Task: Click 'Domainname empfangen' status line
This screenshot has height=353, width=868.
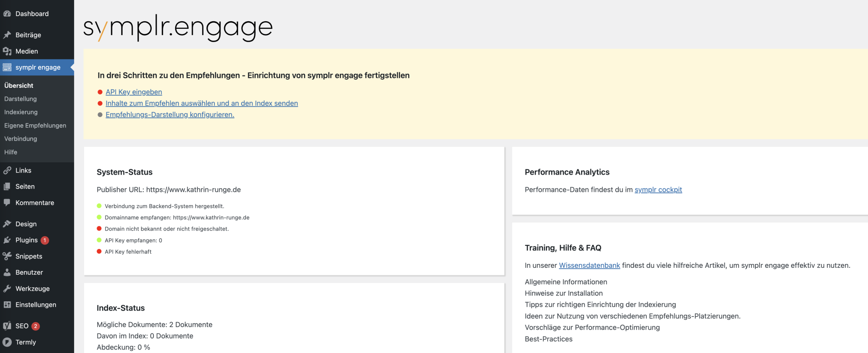Action: click(x=177, y=218)
